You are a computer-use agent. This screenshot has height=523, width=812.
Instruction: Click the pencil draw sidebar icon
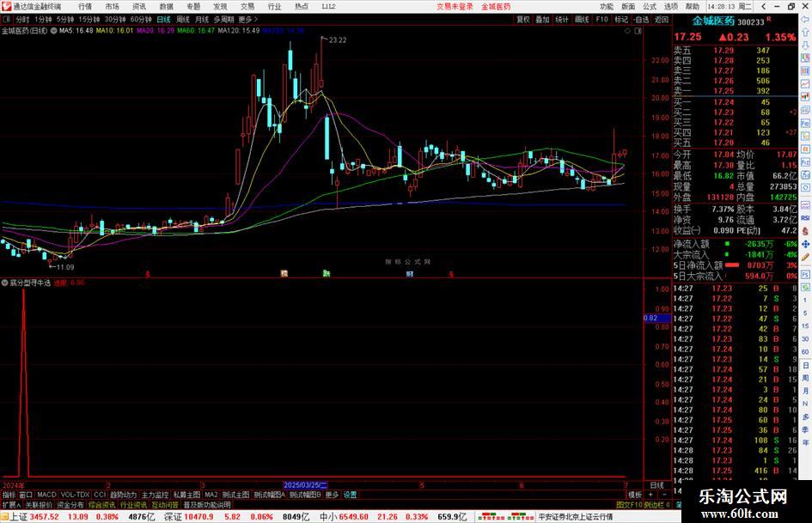[x=805, y=258]
